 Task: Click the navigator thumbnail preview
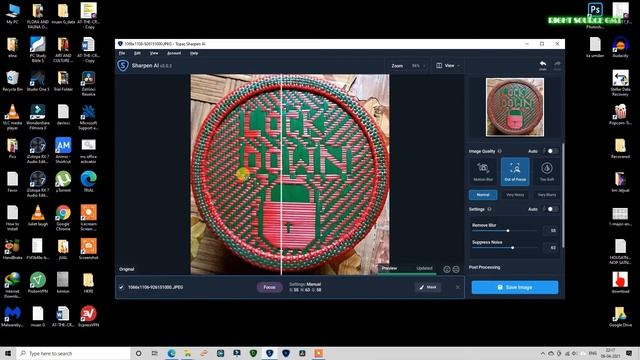pyautogui.click(x=515, y=107)
